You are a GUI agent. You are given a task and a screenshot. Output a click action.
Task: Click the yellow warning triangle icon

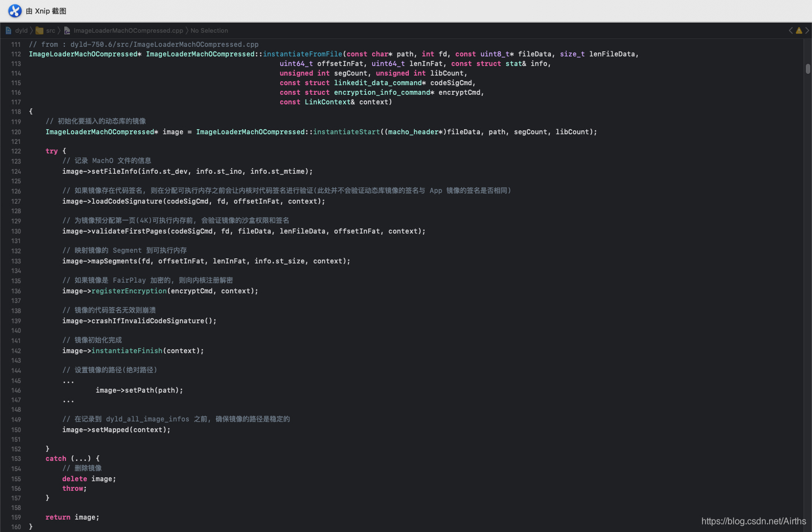(x=798, y=30)
